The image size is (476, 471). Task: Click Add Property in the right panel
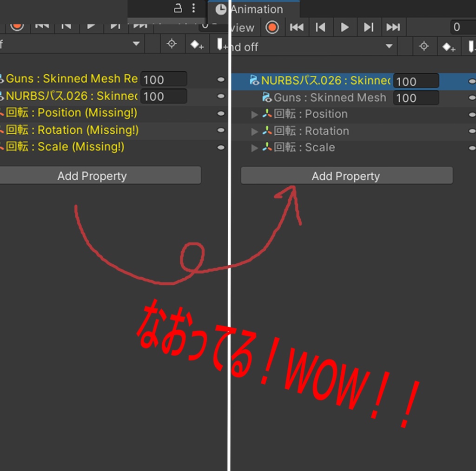(346, 176)
